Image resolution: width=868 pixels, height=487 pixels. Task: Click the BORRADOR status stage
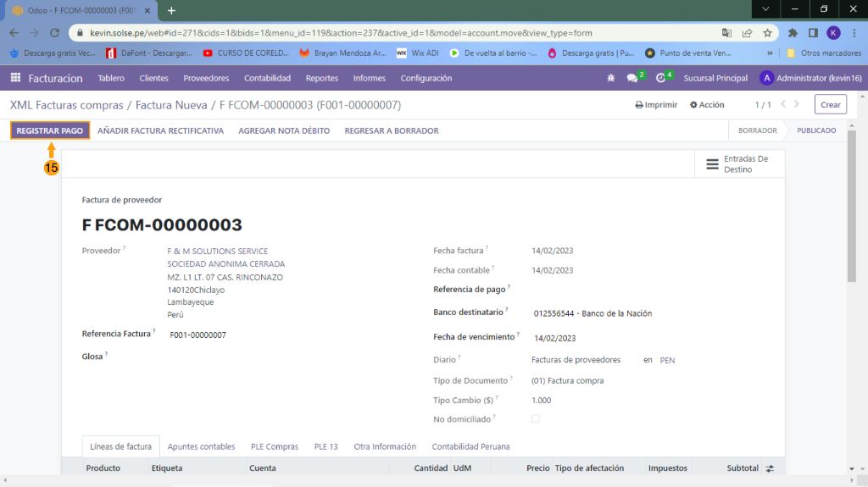757,131
